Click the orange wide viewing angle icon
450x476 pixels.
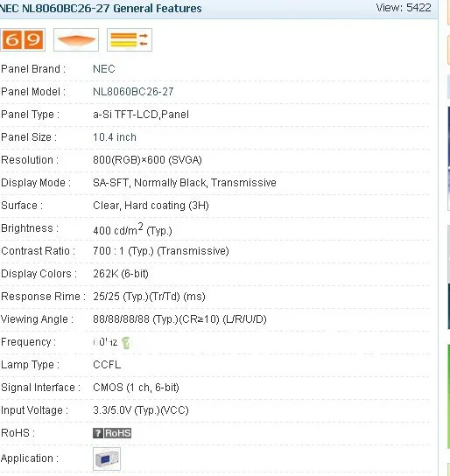click(76, 39)
